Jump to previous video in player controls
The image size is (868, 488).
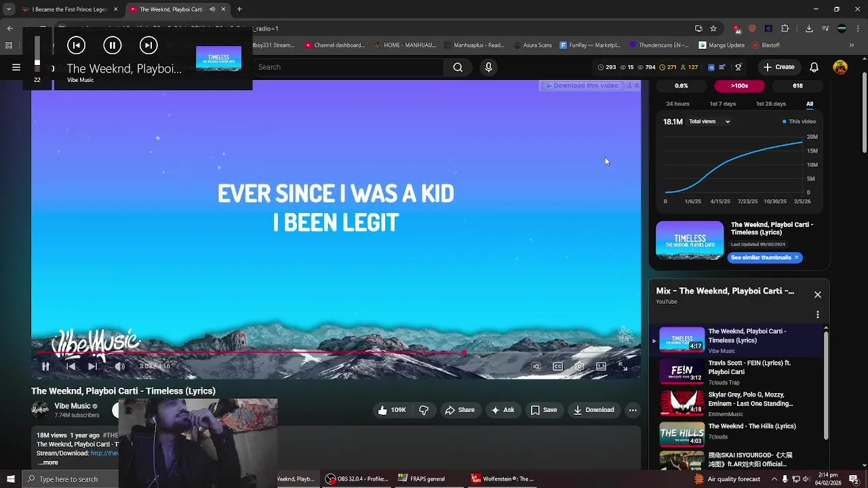point(71,366)
